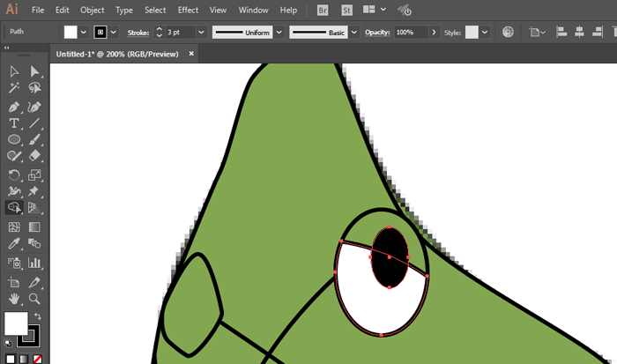Viewport: 617px width, 364px height.
Task: Open the Object menu
Action: tap(92, 10)
